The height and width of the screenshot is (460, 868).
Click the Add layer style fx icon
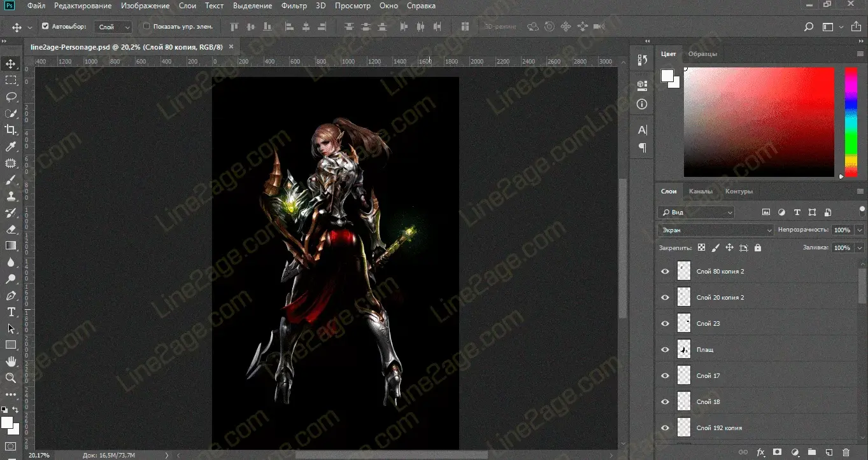(x=760, y=452)
